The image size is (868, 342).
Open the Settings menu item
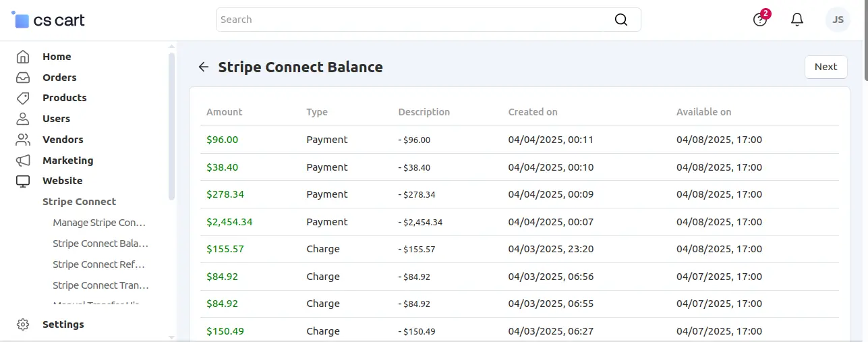[63, 324]
